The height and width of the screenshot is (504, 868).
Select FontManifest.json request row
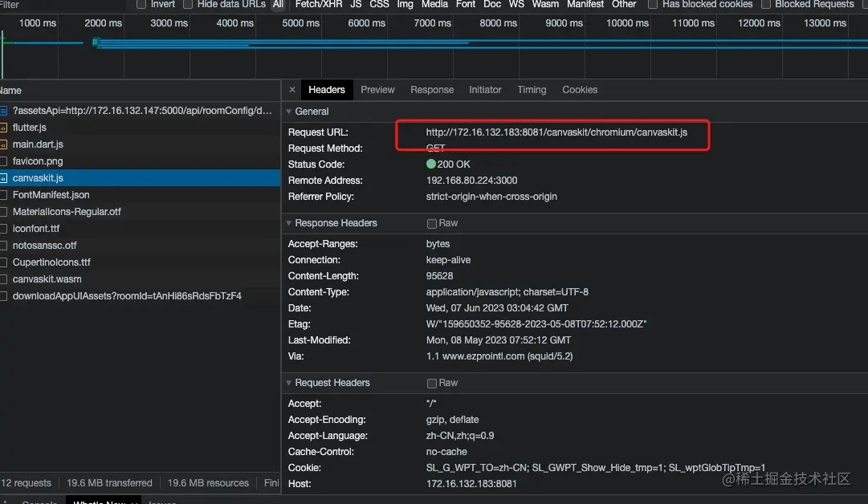coord(140,195)
